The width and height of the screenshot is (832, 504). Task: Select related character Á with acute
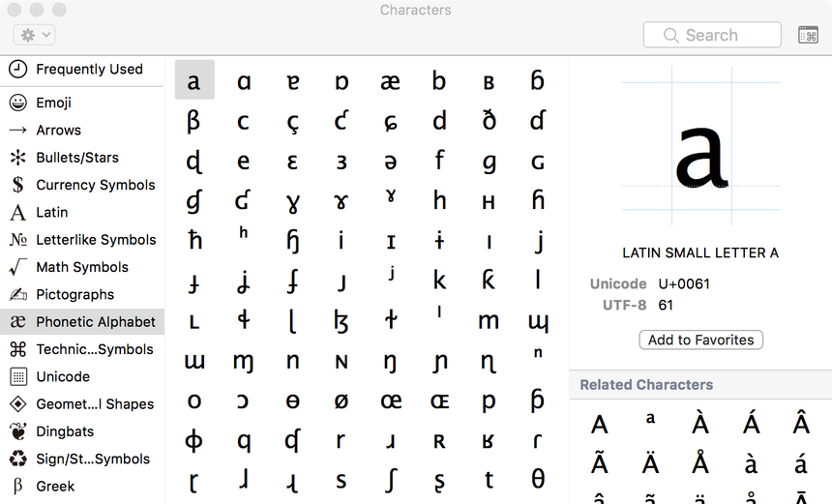tap(751, 424)
